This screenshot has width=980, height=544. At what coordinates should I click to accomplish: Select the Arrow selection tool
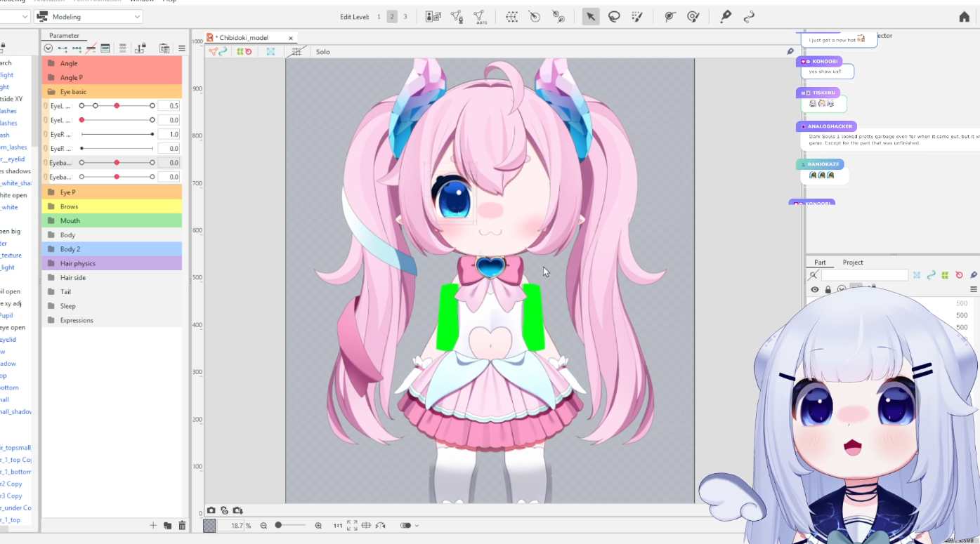point(591,17)
